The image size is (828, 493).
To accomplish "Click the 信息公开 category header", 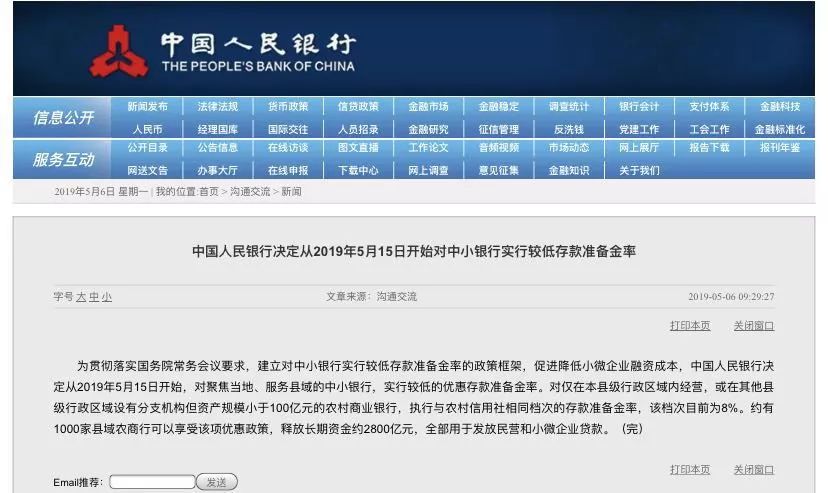I will (63, 118).
